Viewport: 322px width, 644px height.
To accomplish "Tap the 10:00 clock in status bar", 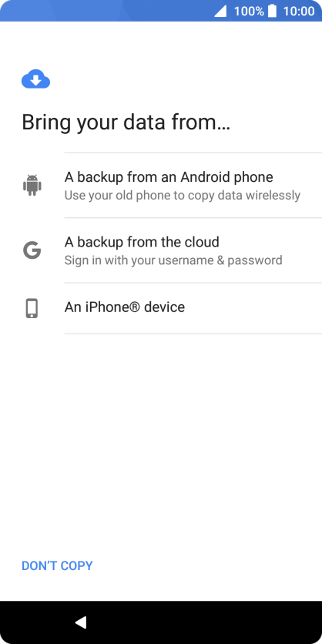I will click(x=299, y=11).
